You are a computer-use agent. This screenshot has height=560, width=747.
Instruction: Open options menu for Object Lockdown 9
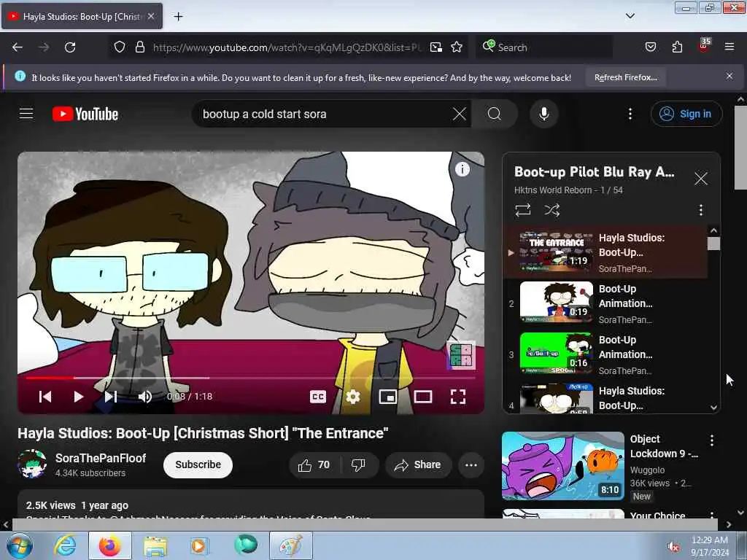tap(712, 440)
